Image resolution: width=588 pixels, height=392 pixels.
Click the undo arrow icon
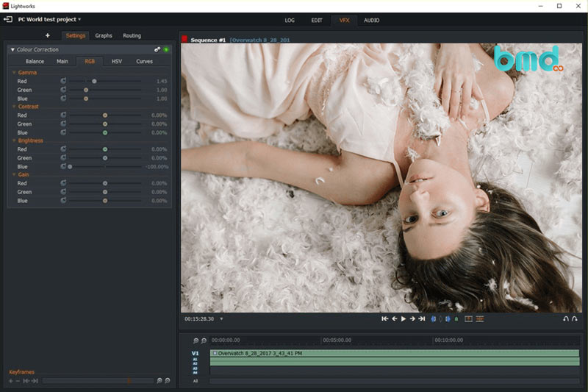(x=566, y=319)
